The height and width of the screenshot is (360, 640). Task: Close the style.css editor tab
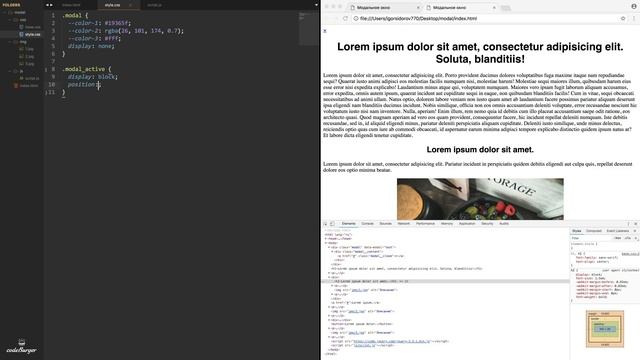(x=131, y=5)
